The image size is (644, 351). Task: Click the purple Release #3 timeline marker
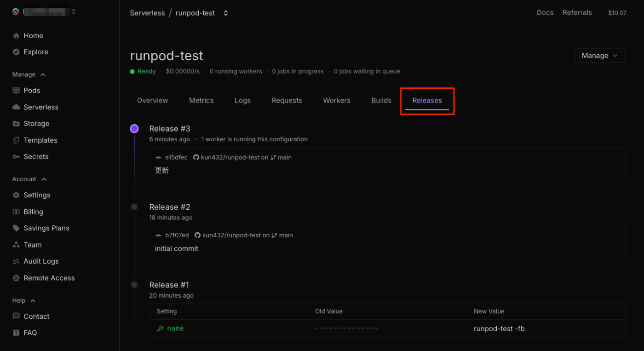pos(134,129)
